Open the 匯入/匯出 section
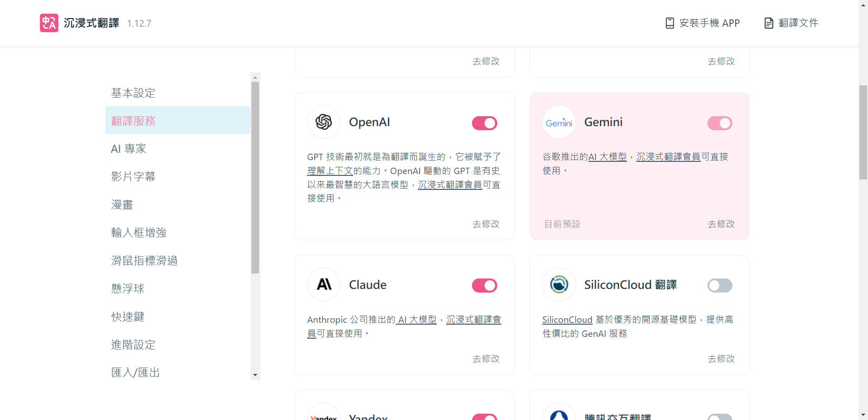Viewport: 868px width, 420px height. click(178, 372)
